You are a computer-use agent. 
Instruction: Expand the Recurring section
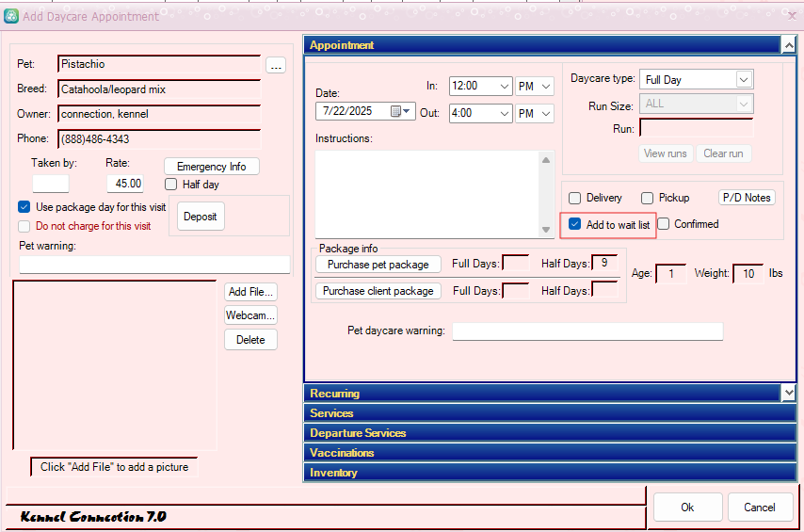pyautogui.click(x=788, y=393)
